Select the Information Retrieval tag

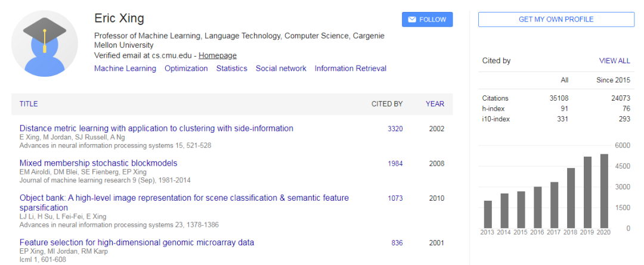coord(351,68)
